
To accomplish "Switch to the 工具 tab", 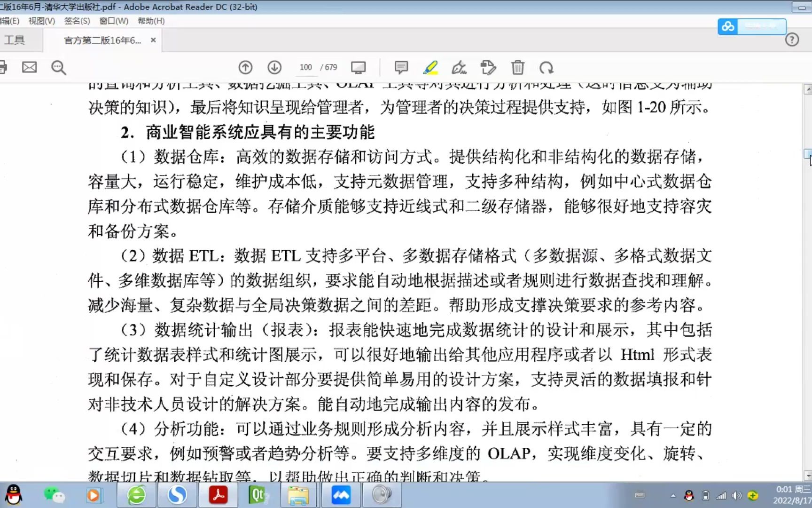I will [x=14, y=40].
